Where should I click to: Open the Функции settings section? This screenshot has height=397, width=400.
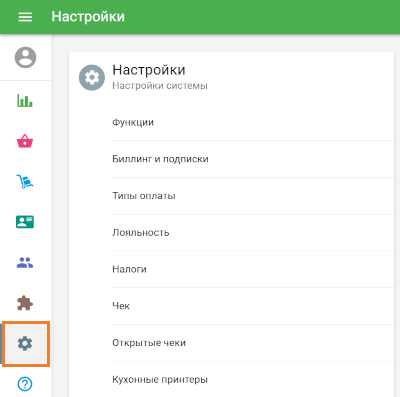(253, 122)
